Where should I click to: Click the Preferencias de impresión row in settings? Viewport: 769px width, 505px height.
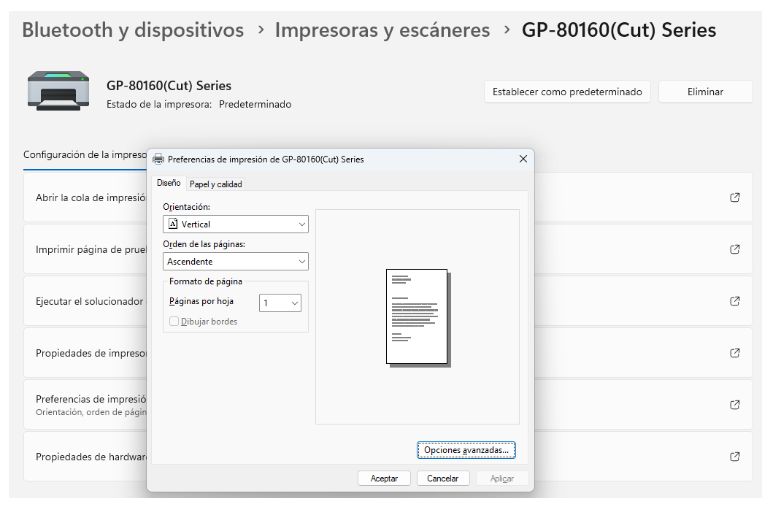387,405
